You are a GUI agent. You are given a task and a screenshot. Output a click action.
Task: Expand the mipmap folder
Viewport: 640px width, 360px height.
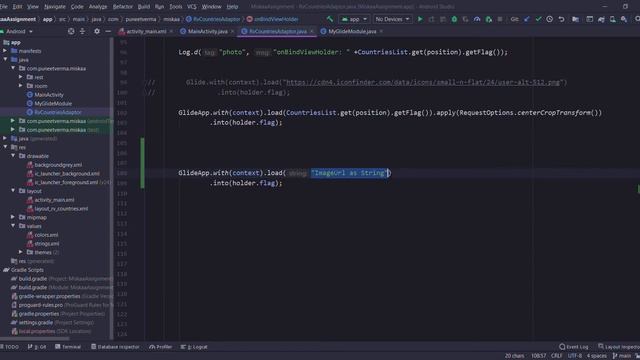tap(13, 218)
